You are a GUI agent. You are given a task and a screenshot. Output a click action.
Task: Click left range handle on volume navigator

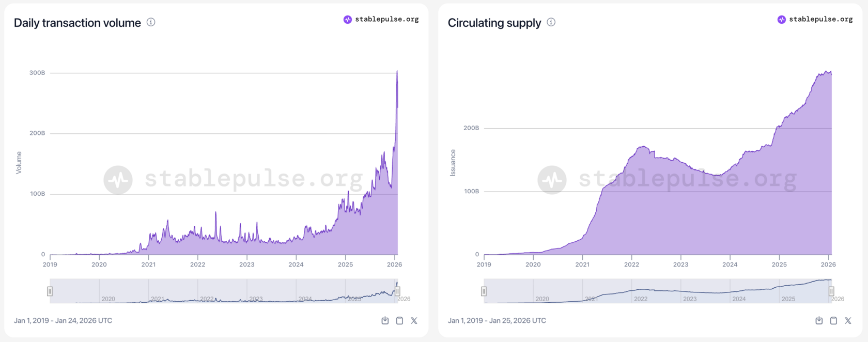click(x=50, y=291)
